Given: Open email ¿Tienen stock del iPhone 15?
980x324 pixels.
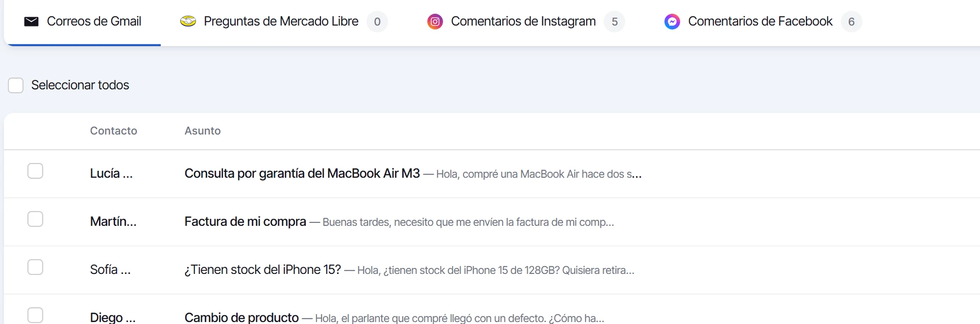Looking at the screenshot, I should [x=263, y=269].
